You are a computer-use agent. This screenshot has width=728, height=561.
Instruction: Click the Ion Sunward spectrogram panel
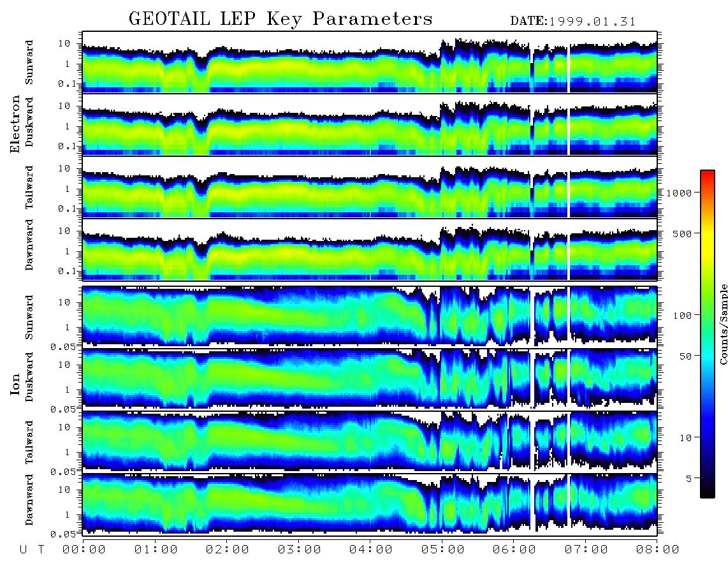tap(370, 316)
